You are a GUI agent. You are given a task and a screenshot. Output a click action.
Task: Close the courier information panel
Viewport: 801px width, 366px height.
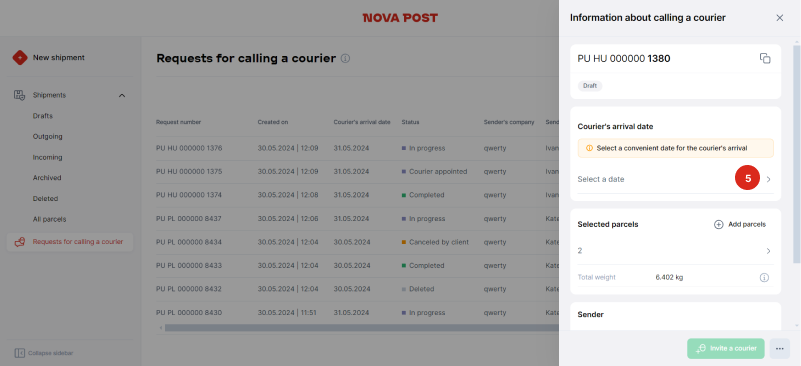coord(780,18)
